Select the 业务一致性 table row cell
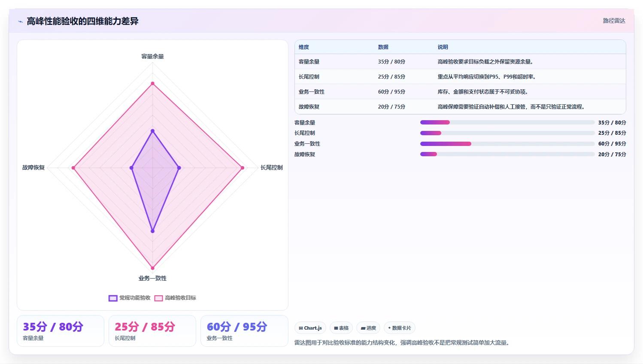643x364 pixels. [x=312, y=92]
